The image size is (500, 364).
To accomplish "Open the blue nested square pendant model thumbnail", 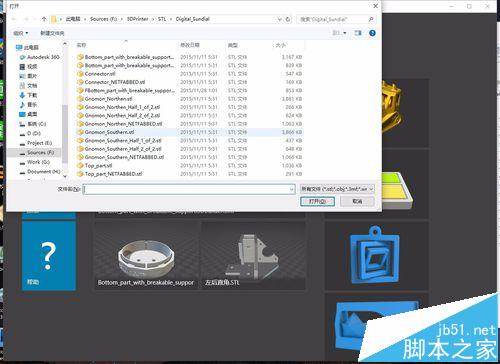I will pyautogui.click(x=376, y=256).
